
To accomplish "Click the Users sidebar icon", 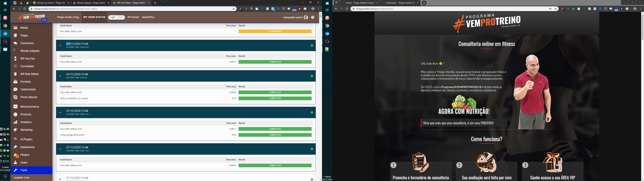I will [x=15, y=163].
